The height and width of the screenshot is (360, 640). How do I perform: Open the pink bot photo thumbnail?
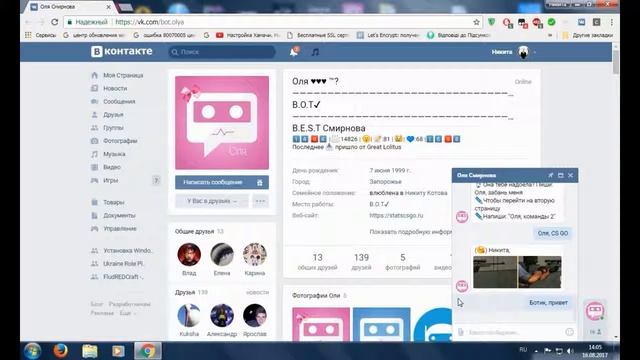pyautogui.click(x=321, y=324)
